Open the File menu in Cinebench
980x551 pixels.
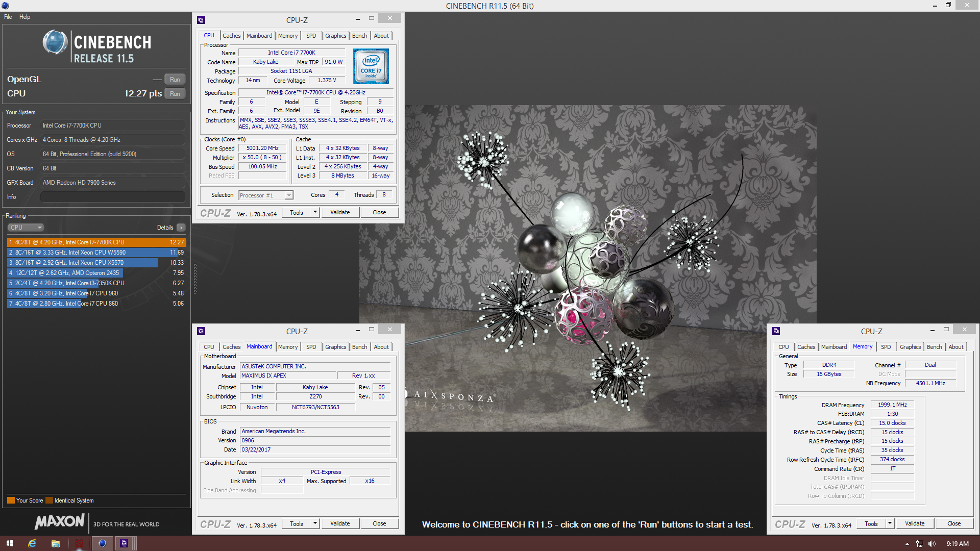[8, 17]
